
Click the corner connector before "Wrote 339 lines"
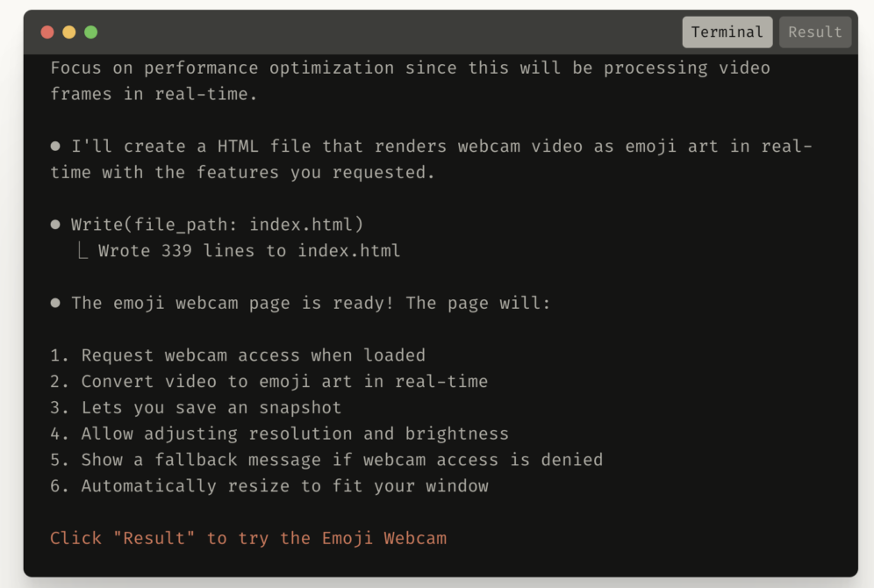(x=82, y=251)
